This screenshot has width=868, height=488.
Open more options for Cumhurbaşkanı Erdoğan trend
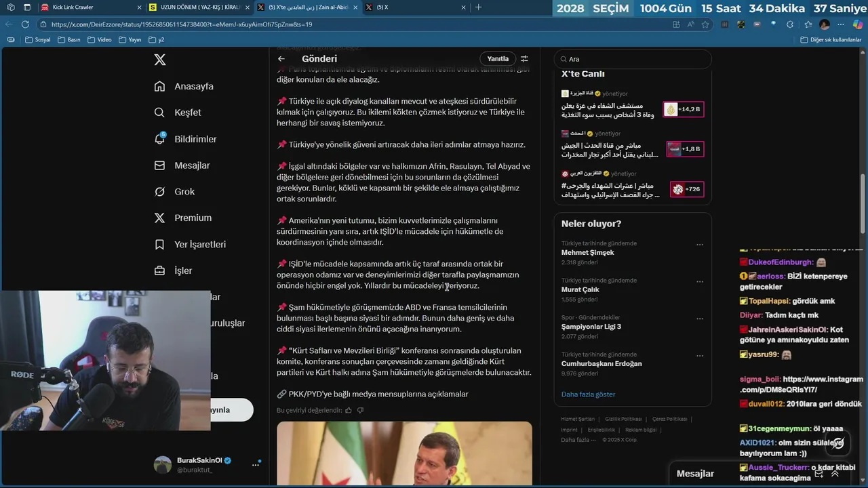pos(700,356)
